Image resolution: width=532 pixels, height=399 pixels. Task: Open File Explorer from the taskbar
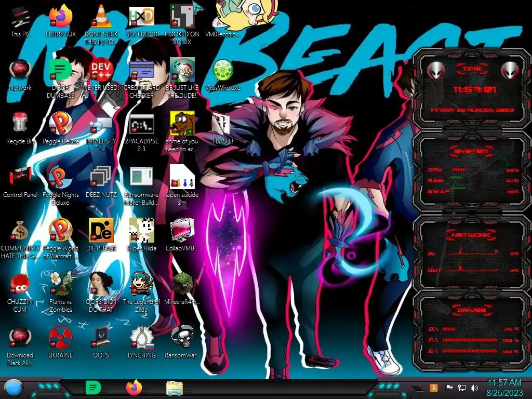175,388
